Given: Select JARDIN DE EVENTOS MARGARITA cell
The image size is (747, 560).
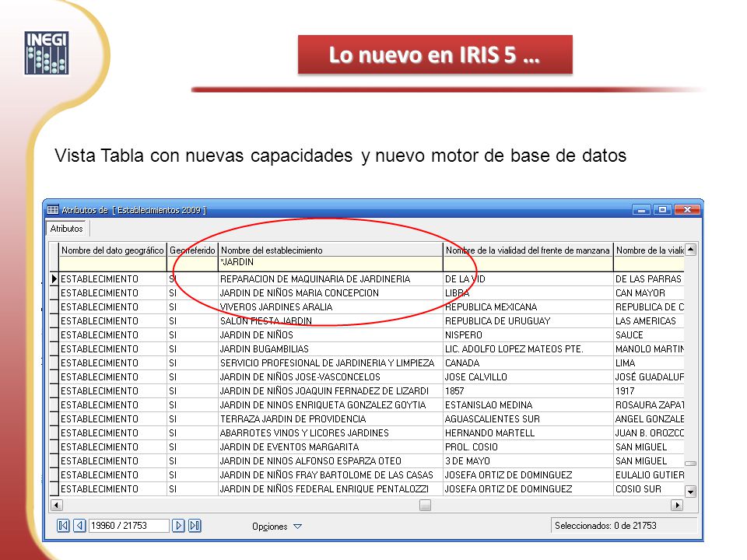Looking at the screenshot, I should click(330, 446).
